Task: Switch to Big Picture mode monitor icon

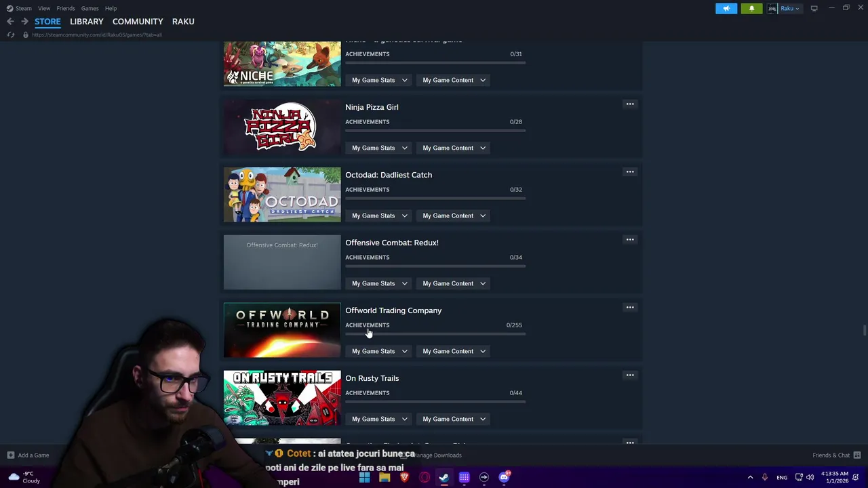Action: point(814,8)
